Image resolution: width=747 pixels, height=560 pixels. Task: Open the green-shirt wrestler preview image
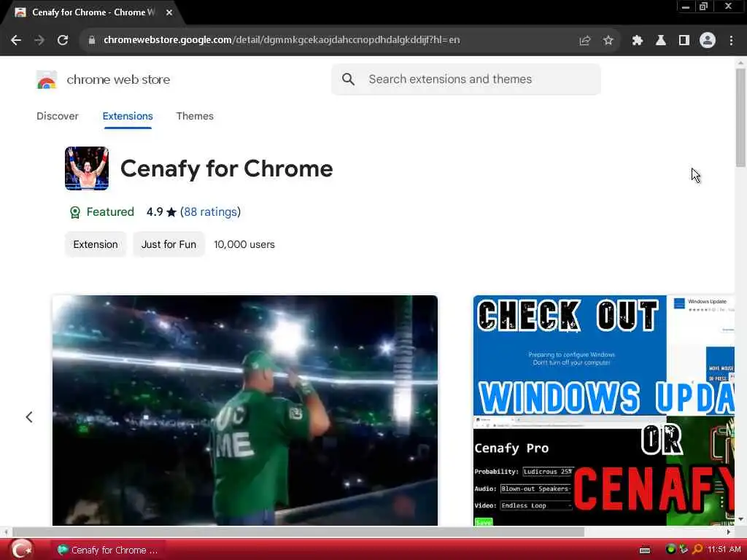[x=245, y=411]
